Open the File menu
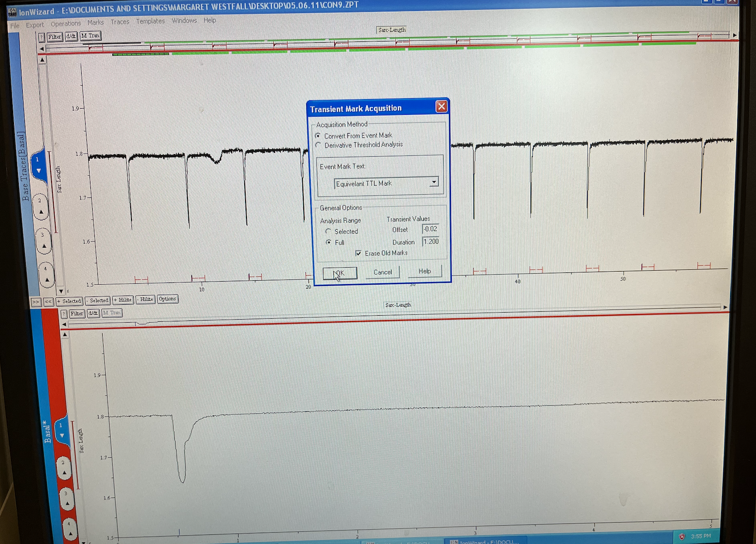The width and height of the screenshot is (756, 544). pyautogui.click(x=15, y=26)
